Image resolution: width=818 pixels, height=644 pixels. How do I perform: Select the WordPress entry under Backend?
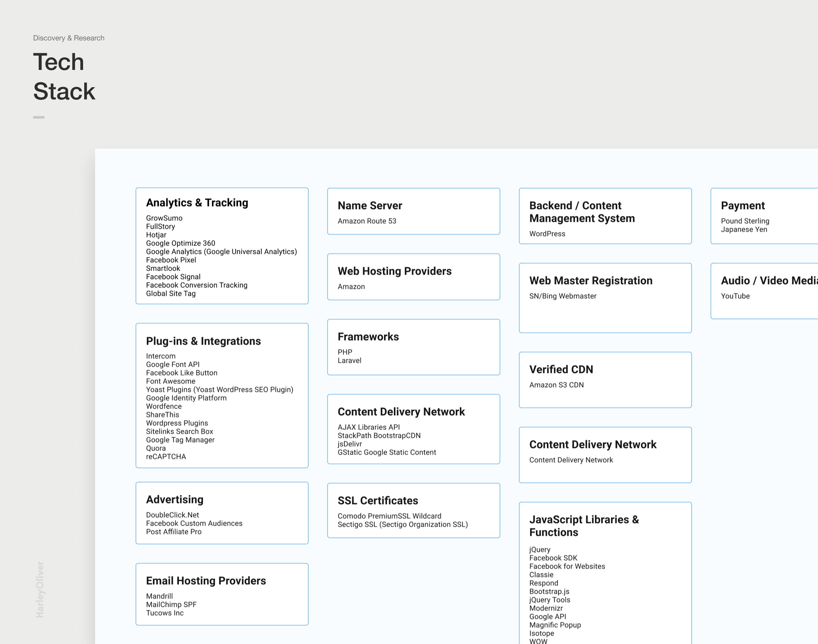tap(547, 234)
